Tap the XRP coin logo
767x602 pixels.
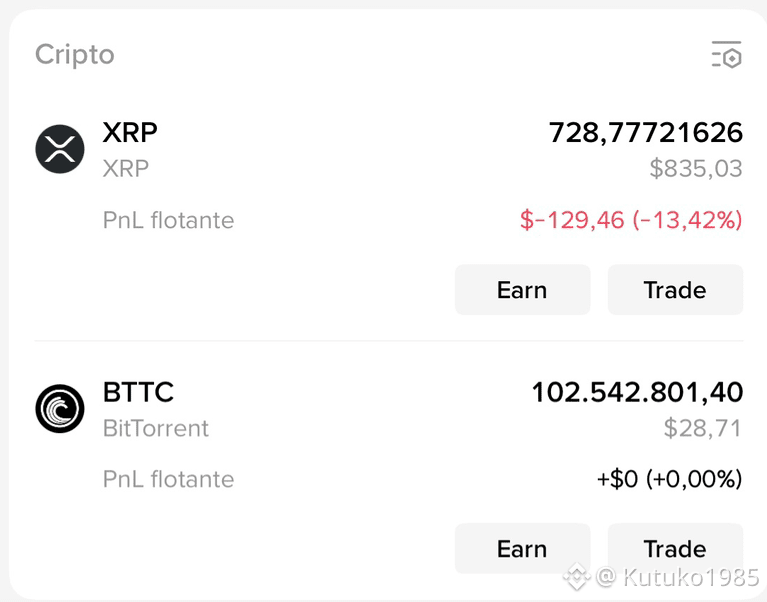tap(60, 149)
